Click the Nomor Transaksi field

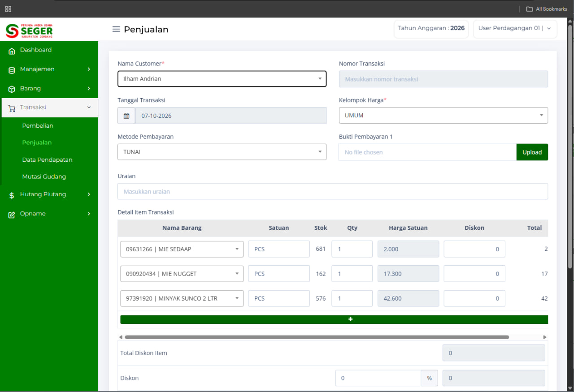click(x=444, y=79)
